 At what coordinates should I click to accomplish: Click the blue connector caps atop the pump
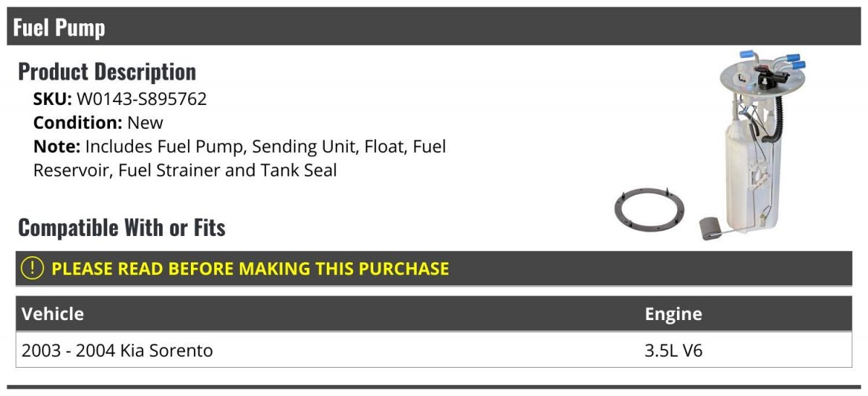click(793, 61)
